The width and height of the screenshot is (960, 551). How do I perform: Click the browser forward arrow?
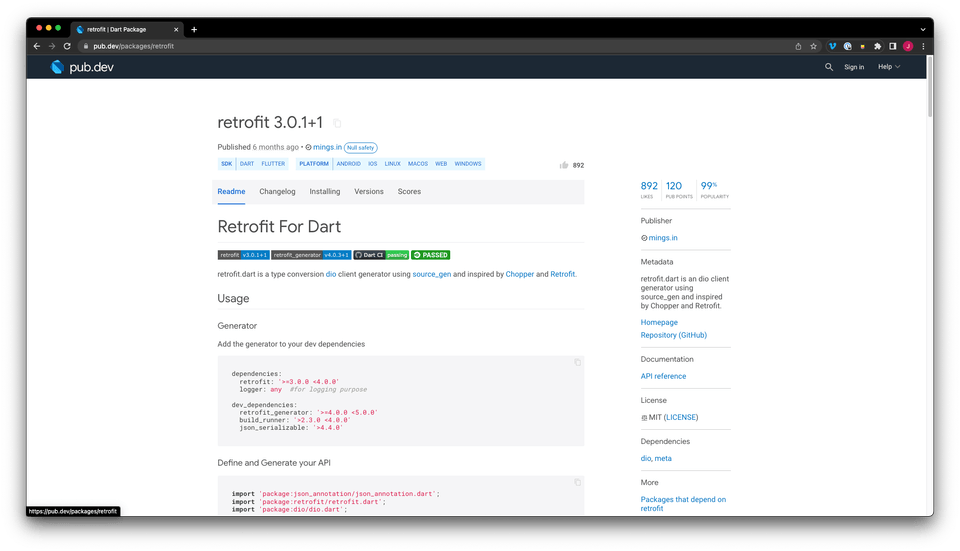(x=52, y=46)
